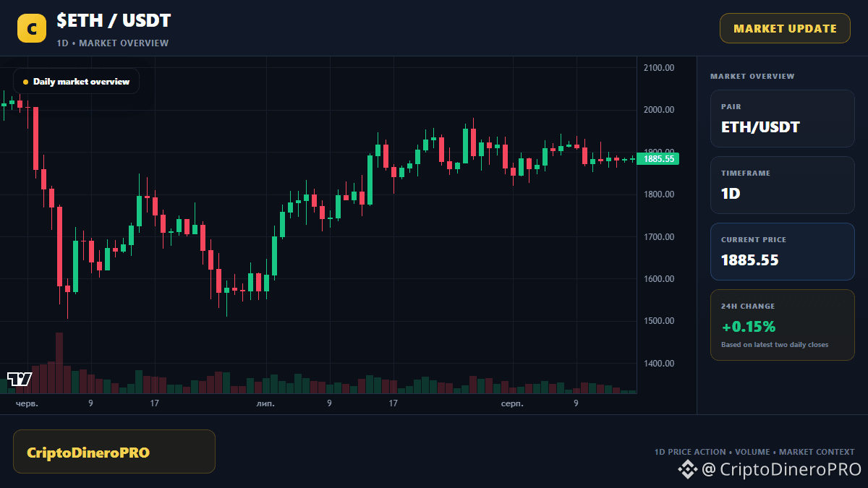Select the TIMEFRAME 1D card
868x488 pixels.
(x=783, y=185)
